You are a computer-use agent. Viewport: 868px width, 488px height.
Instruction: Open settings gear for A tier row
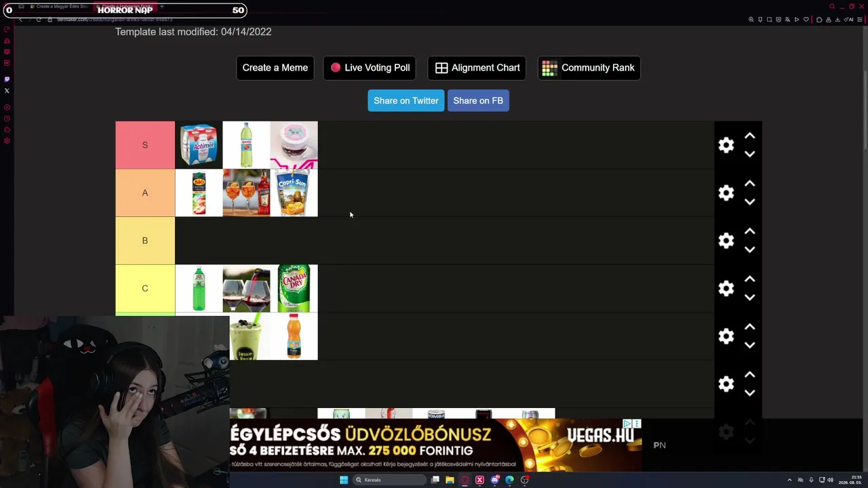(726, 193)
